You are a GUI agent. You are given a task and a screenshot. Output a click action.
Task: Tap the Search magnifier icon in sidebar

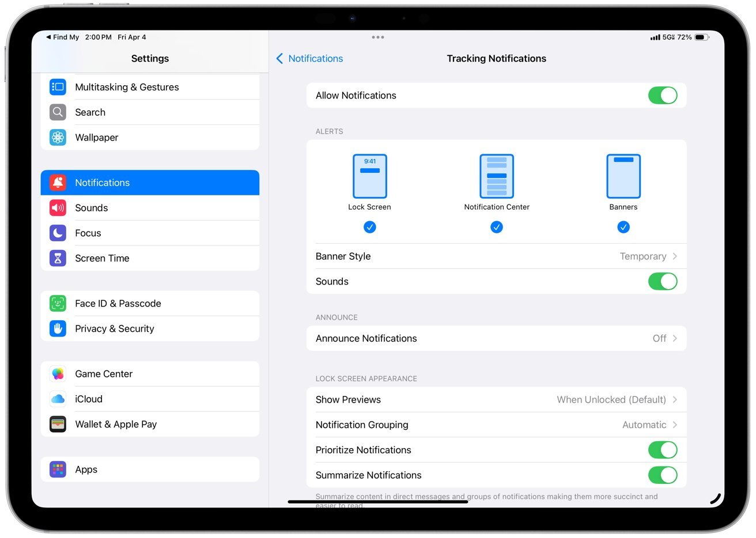(x=58, y=112)
